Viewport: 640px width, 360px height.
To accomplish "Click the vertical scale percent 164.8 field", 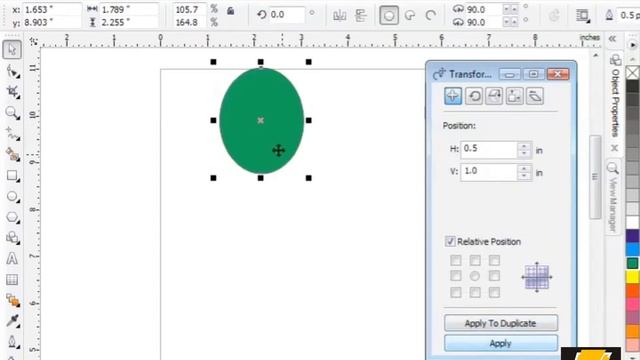I will tap(190, 22).
